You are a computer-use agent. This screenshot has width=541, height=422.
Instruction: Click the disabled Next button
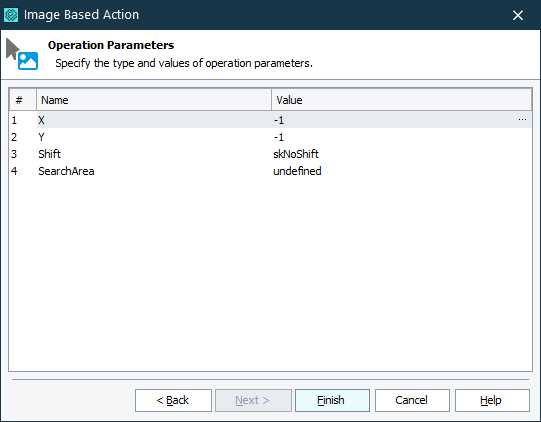click(253, 400)
